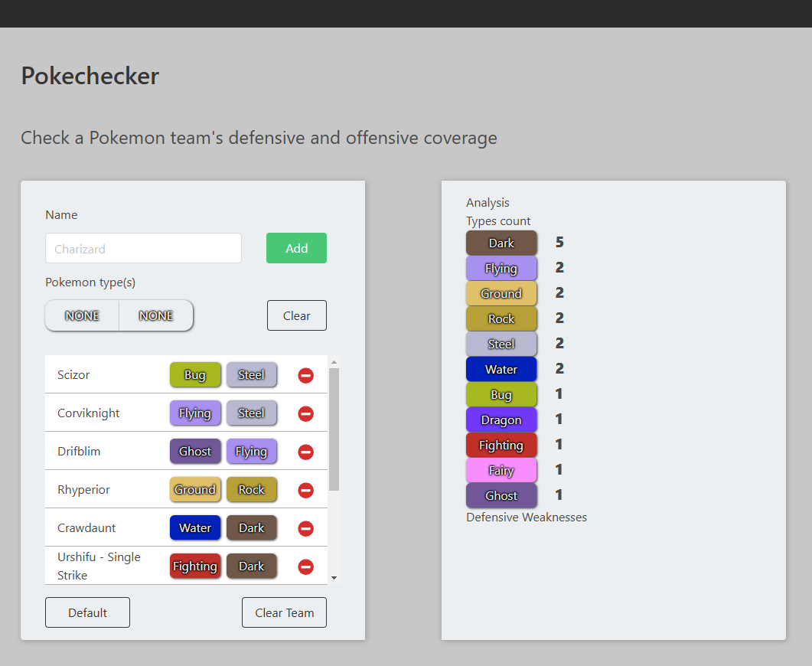Click the Water badge in Types count
Screen dimensions: 812x666
[x=501, y=370]
